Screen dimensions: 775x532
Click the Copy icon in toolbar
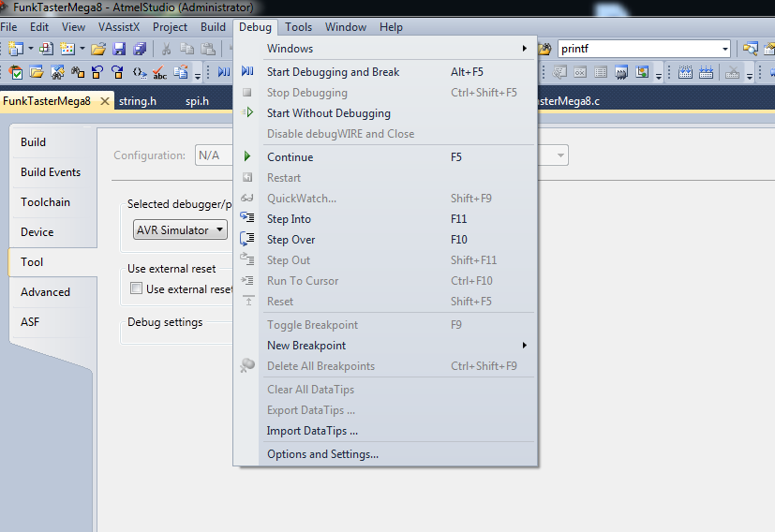(x=186, y=49)
